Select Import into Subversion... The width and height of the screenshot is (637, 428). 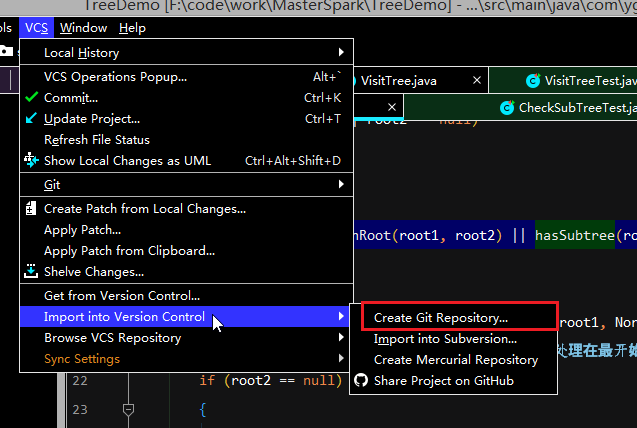pos(453,339)
